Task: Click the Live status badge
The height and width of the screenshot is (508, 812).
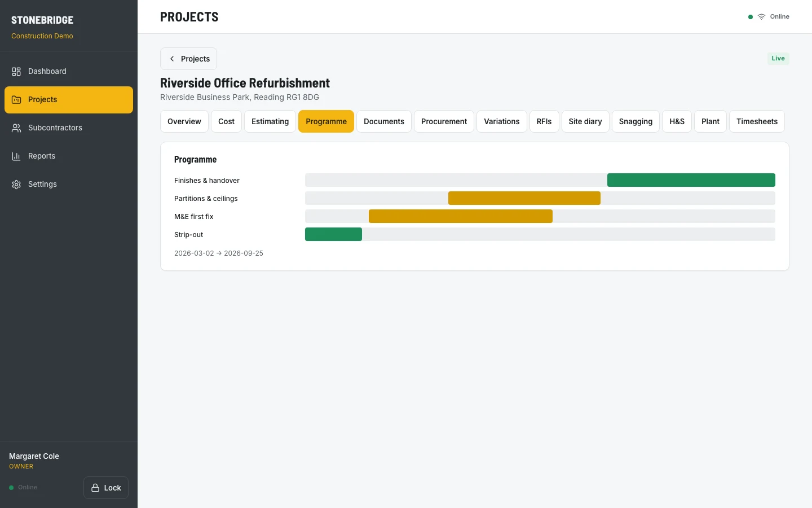Action: point(778,58)
